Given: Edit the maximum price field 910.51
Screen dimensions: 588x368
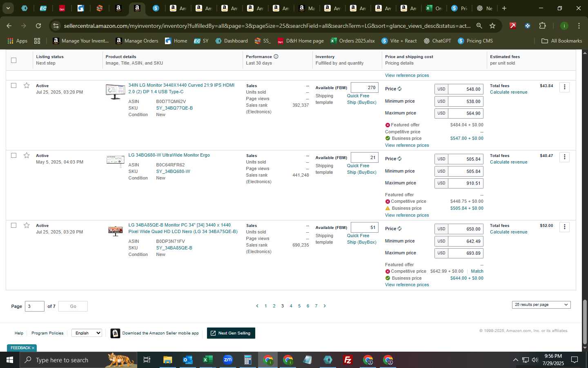Looking at the screenshot, I should click(x=465, y=183).
